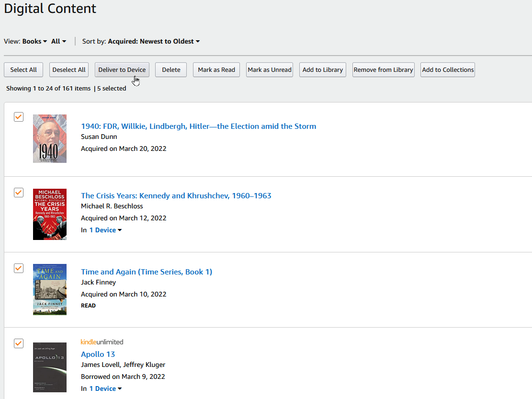Open the 1940 book title link
The width and height of the screenshot is (532, 399).
tap(198, 126)
